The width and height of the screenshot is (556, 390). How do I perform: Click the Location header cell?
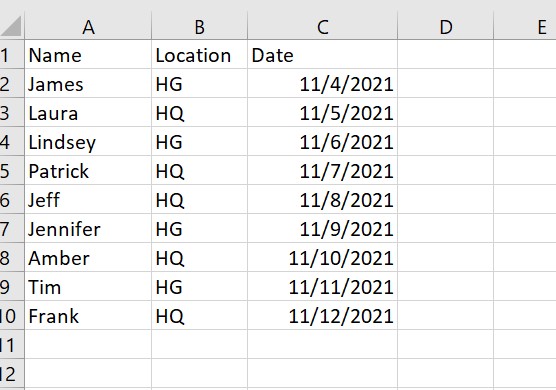199,55
